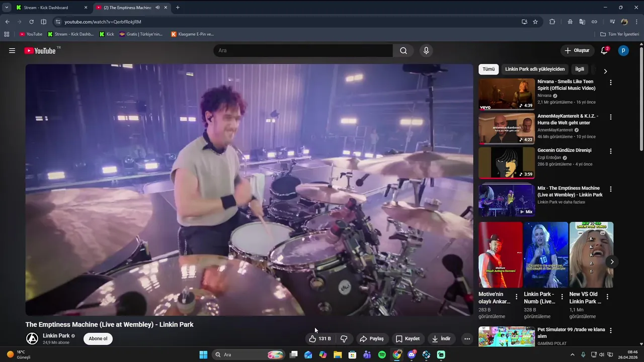Show next Shorts with the arrow
644x362 pixels.
[612, 261]
